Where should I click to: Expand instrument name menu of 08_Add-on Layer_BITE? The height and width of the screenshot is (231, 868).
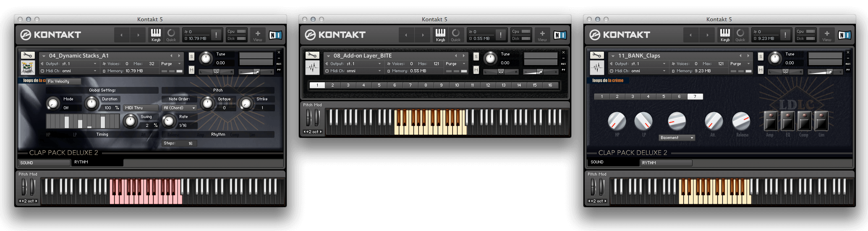click(328, 56)
